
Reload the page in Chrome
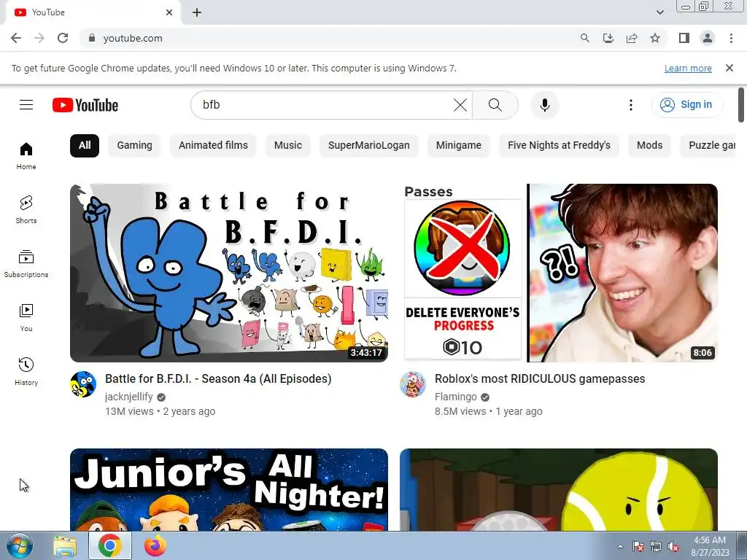click(x=63, y=38)
